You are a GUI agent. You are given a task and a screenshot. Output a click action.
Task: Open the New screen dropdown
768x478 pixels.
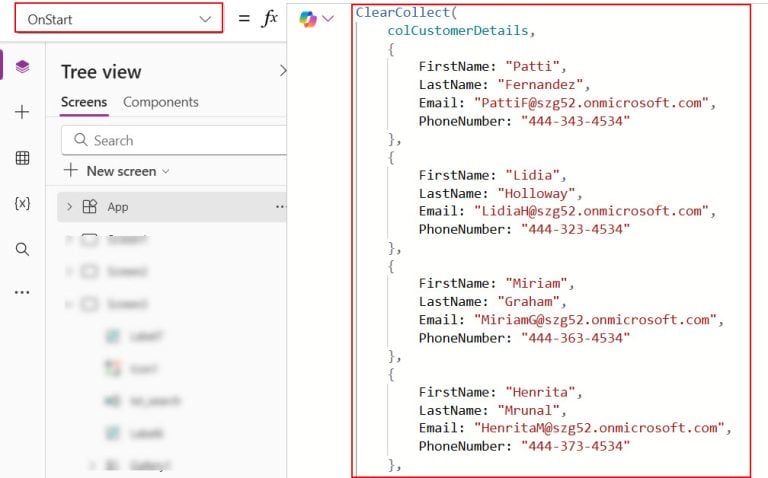click(116, 171)
